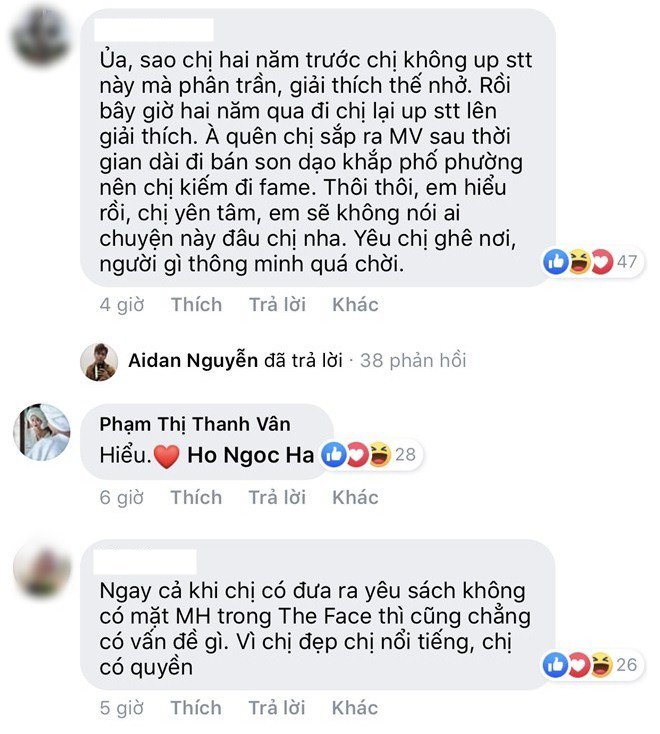Like the 6 giờ comment via Thích

pos(196,497)
